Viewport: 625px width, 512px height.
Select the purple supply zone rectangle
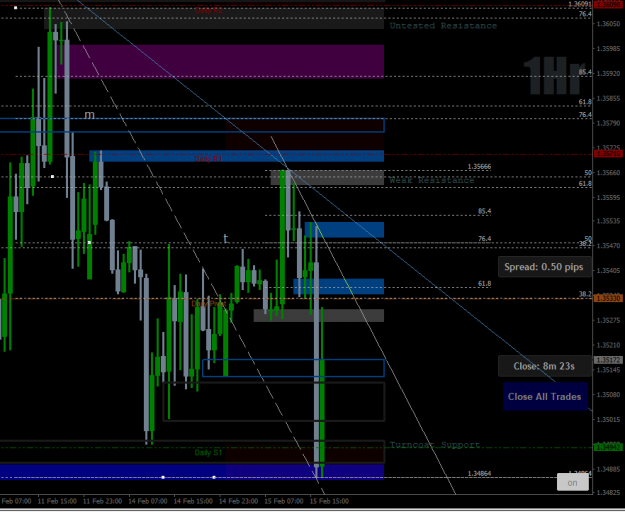220,61
